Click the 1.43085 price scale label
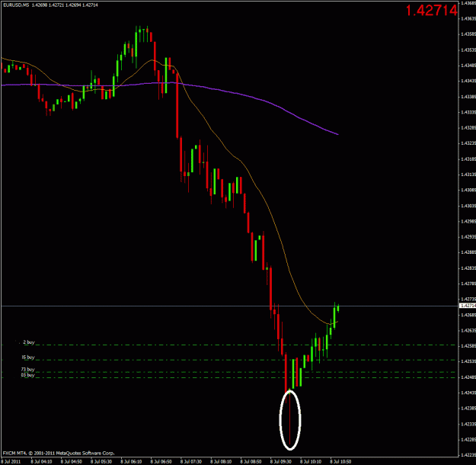The height and width of the screenshot is (465, 476). click(x=468, y=190)
